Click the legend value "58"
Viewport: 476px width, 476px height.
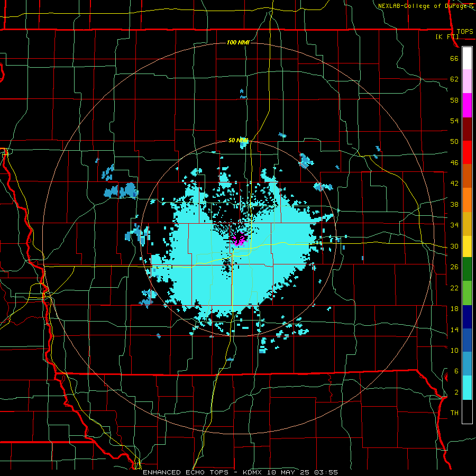point(454,100)
